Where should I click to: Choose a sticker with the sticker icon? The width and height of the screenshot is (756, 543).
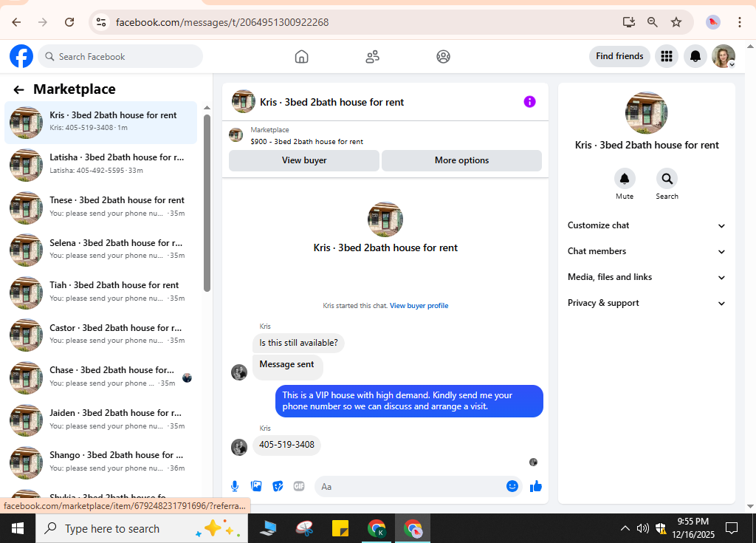pyautogui.click(x=278, y=486)
